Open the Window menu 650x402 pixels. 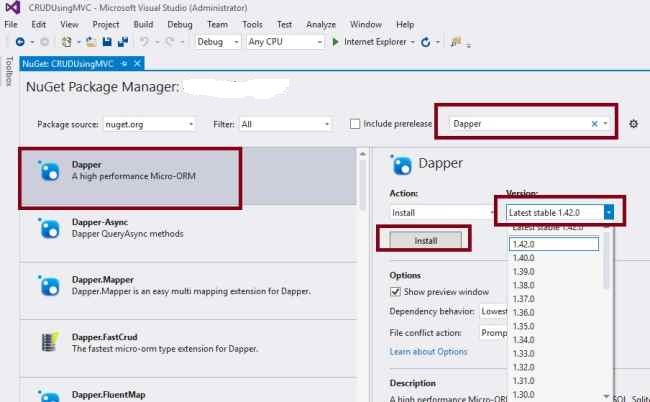click(366, 24)
